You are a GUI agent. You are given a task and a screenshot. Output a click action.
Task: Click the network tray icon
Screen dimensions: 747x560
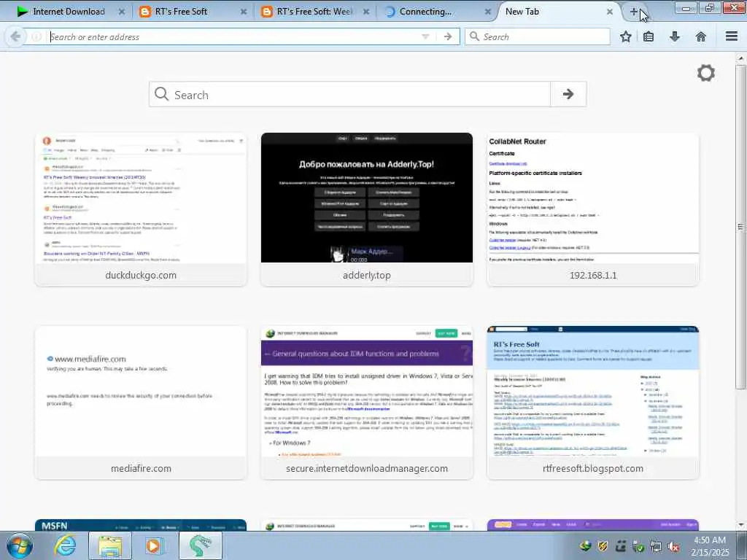click(x=656, y=547)
